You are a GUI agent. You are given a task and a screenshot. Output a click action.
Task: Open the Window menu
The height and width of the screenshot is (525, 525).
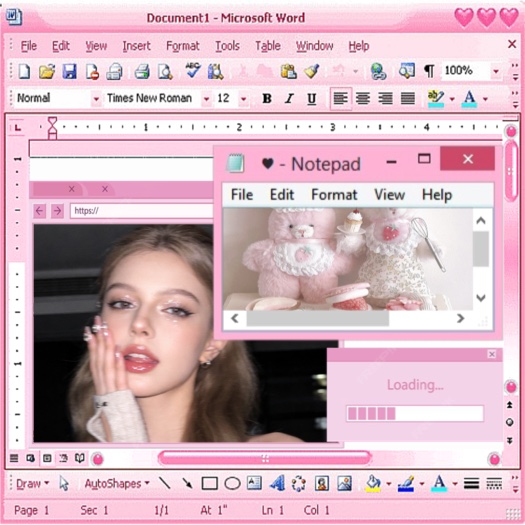pyautogui.click(x=314, y=46)
